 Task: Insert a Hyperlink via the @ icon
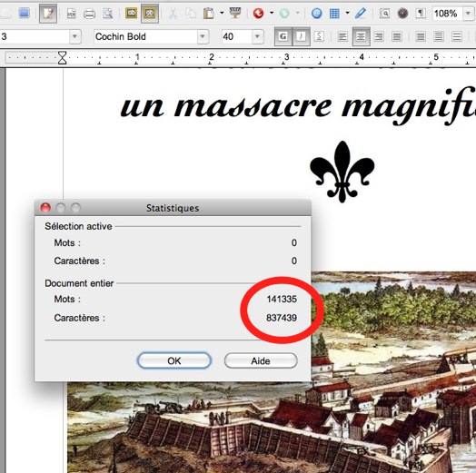click(x=317, y=13)
